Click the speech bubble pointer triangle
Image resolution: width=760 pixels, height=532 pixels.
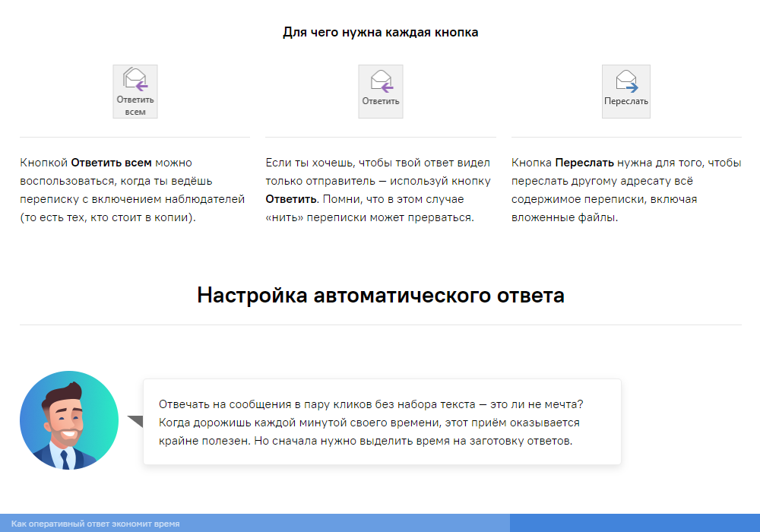pos(135,420)
